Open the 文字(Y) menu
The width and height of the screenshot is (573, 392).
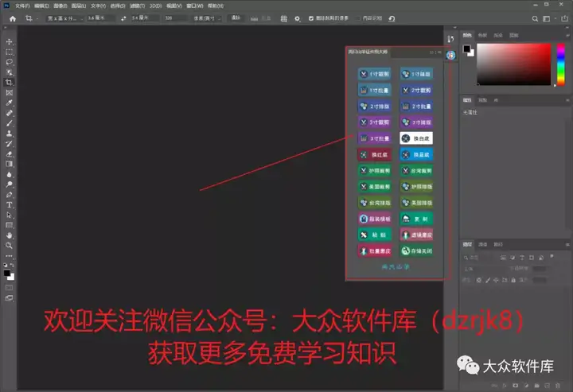[98, 6]
